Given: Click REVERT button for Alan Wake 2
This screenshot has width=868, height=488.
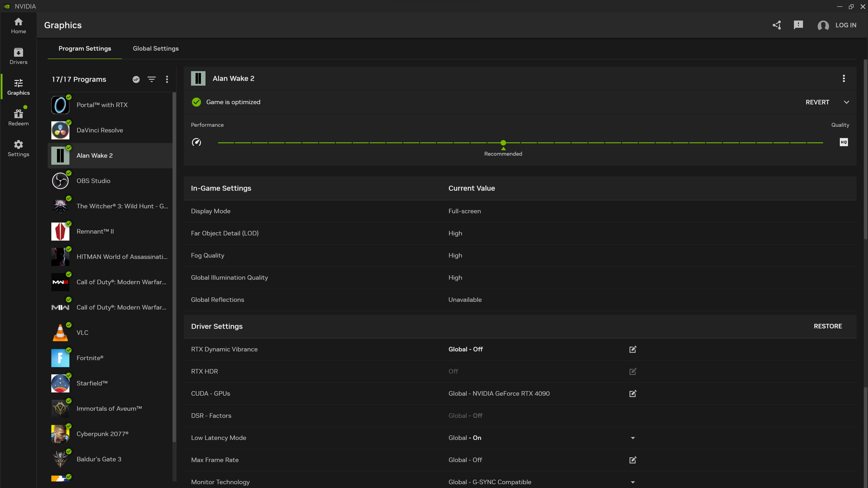Looking at the screenshot, I should pos(817,102).
